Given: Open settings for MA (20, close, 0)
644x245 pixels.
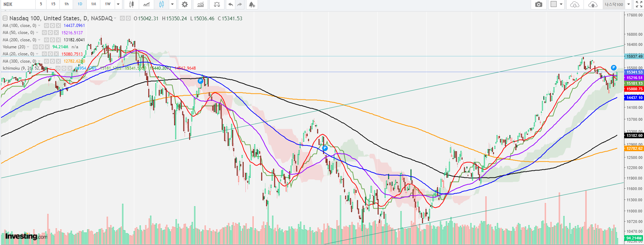Looking at the screenshot, I should click(x=50, y=54).
